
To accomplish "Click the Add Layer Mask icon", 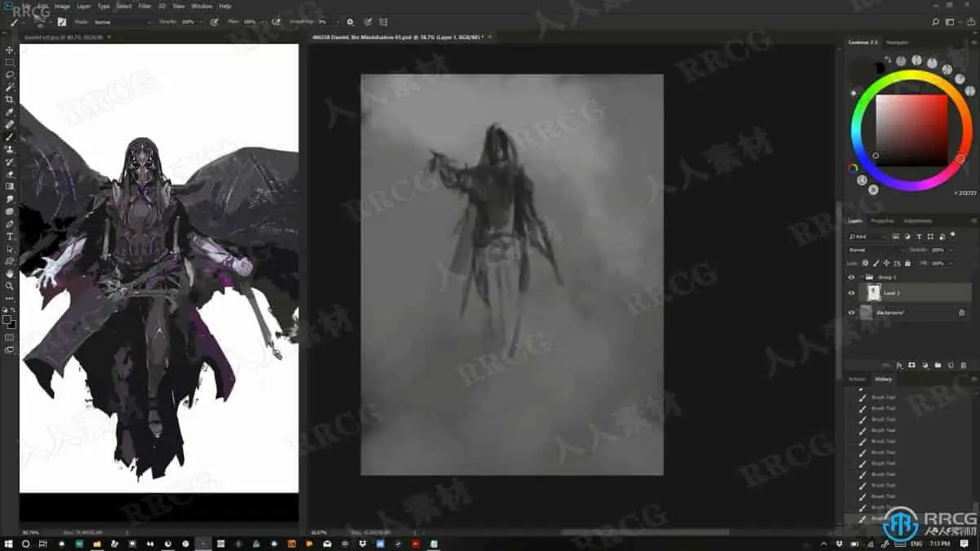I will click(x=911, y=365).
